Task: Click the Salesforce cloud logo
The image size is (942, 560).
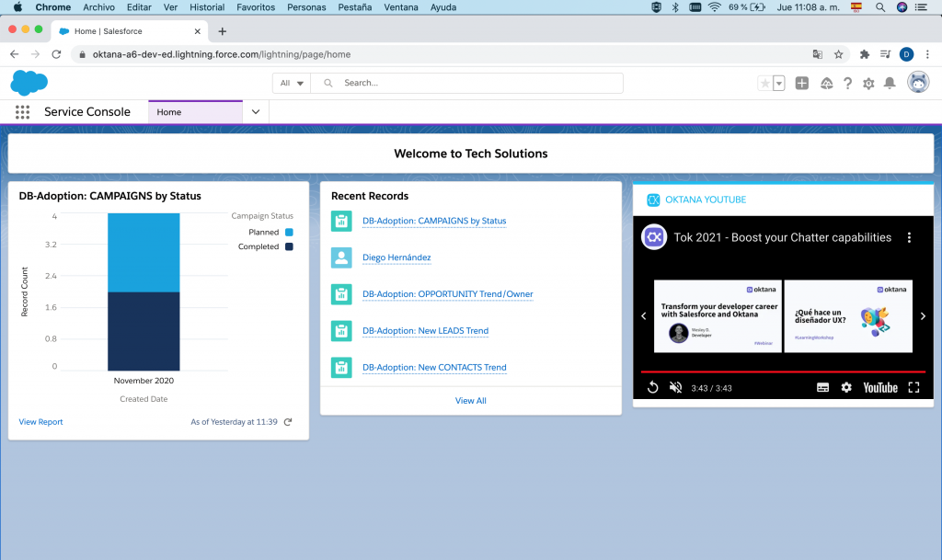Action: [x=29, y=83]
